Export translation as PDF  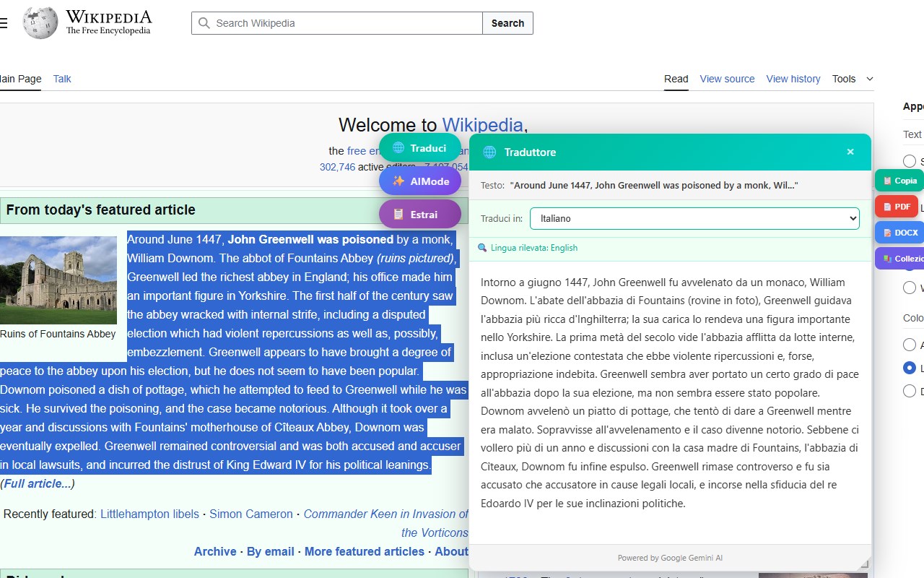click(897, 207)
